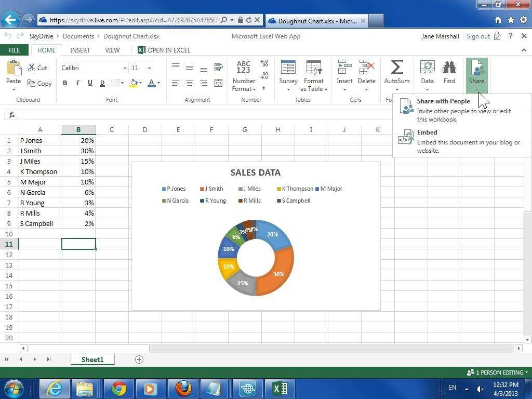Click the Sign out link

coord(478,36)
